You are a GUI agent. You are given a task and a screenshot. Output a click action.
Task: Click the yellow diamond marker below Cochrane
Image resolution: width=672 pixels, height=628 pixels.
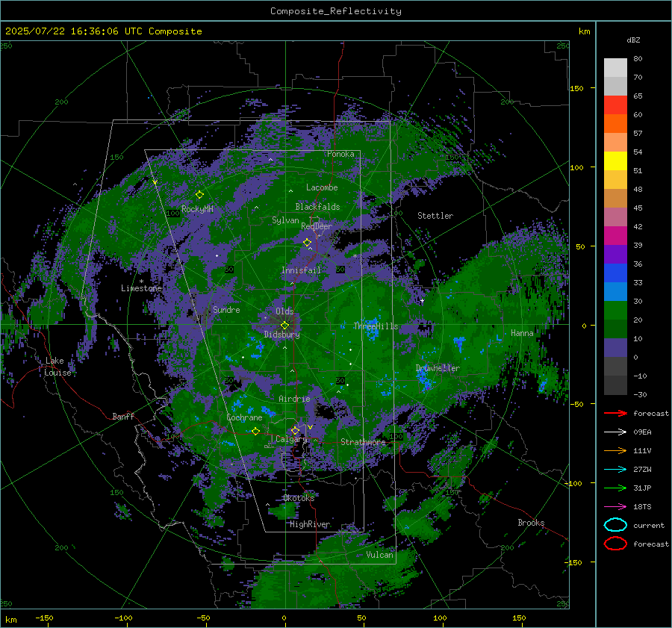[x=255, y=431]
